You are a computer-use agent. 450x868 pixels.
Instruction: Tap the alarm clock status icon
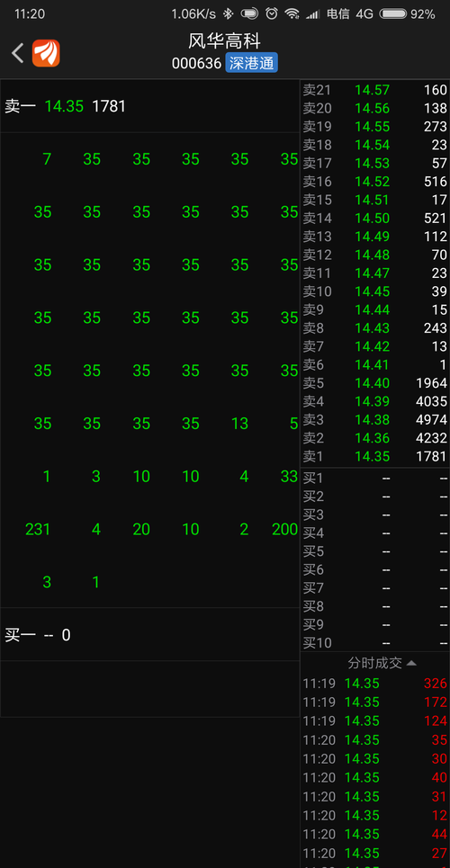(x=272, y=13)
